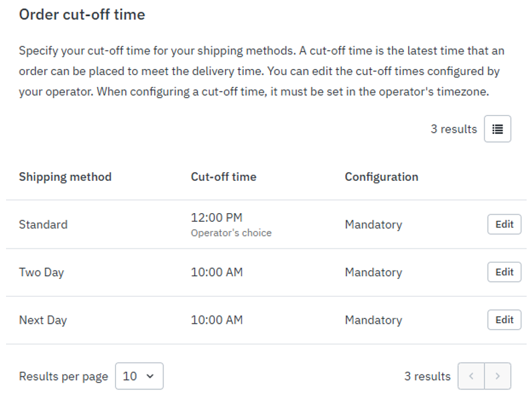Open the Results per page dropdown

(x=139, y=376)
